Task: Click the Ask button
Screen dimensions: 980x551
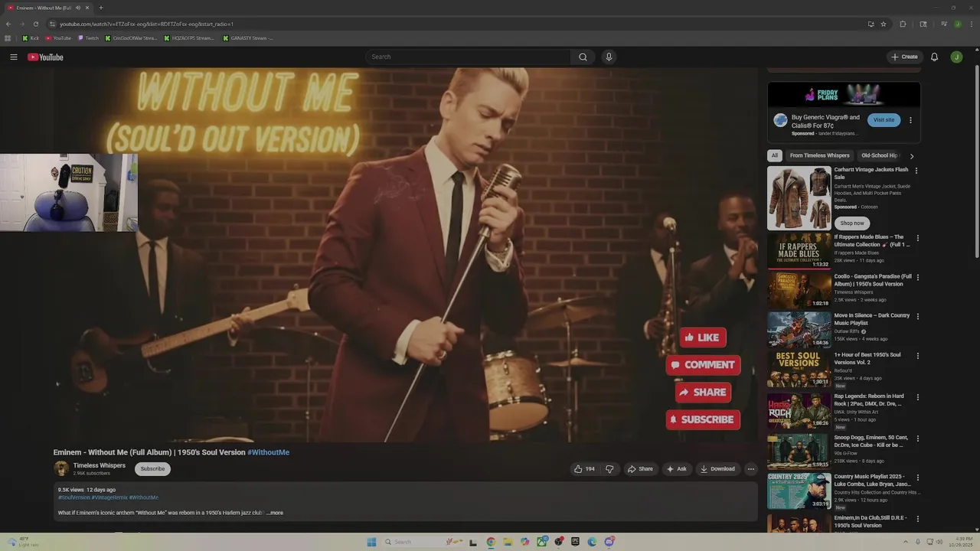Action: pyautogui.click(x=676, y=469)
